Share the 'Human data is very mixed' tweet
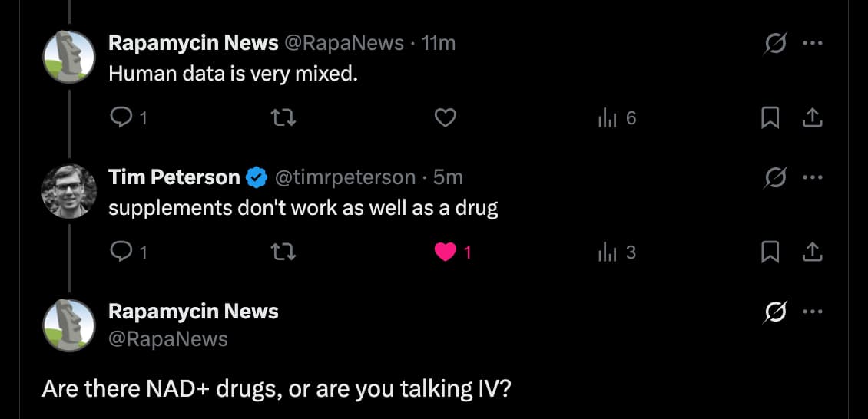The height and width of the screenshot is (419, 868). [x=813, y=117]
